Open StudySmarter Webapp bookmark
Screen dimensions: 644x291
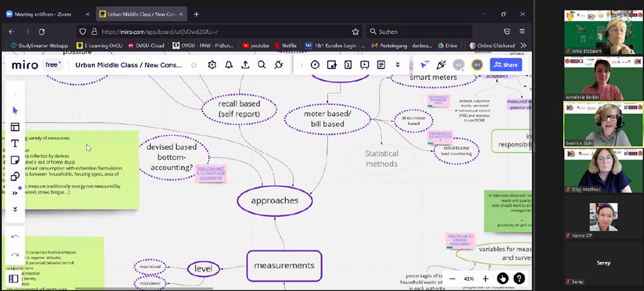(x=39, y=46)
